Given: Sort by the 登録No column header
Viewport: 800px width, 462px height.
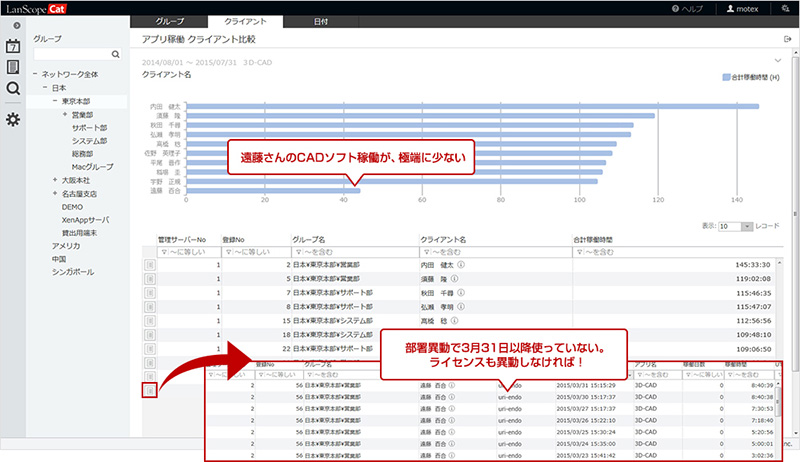Looking at the screenshot, I should (233, 240).
